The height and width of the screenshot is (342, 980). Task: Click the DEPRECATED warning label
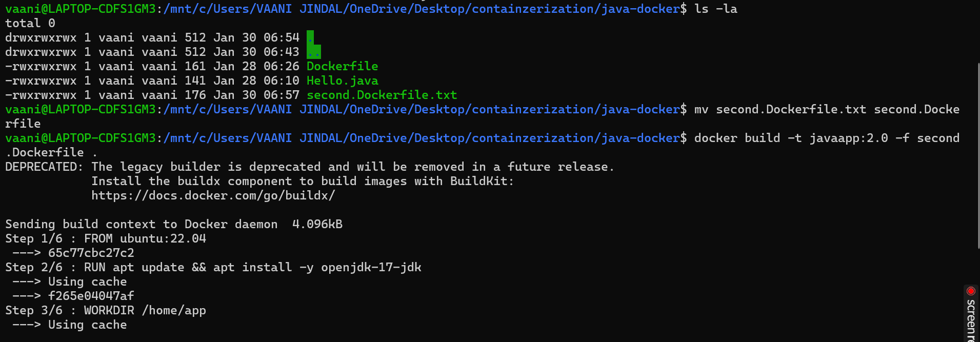(x=44, y=167)
